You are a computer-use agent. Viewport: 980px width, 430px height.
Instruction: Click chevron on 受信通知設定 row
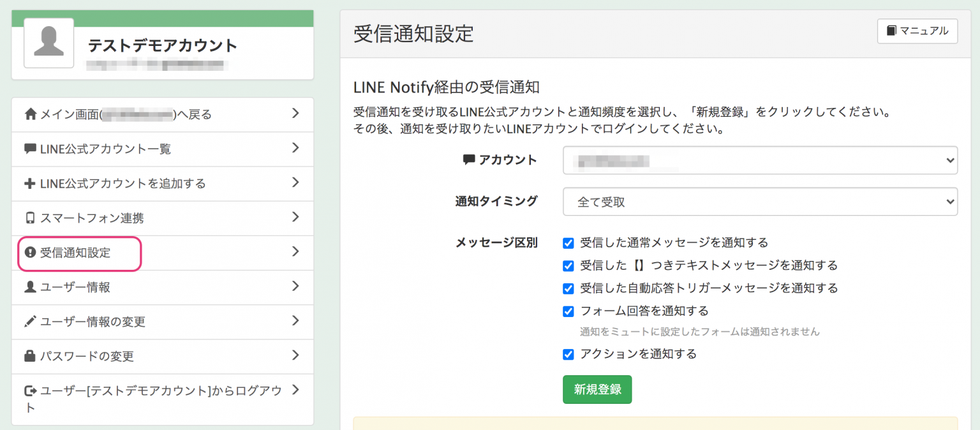pyautogui.click(x=295, y=251)
